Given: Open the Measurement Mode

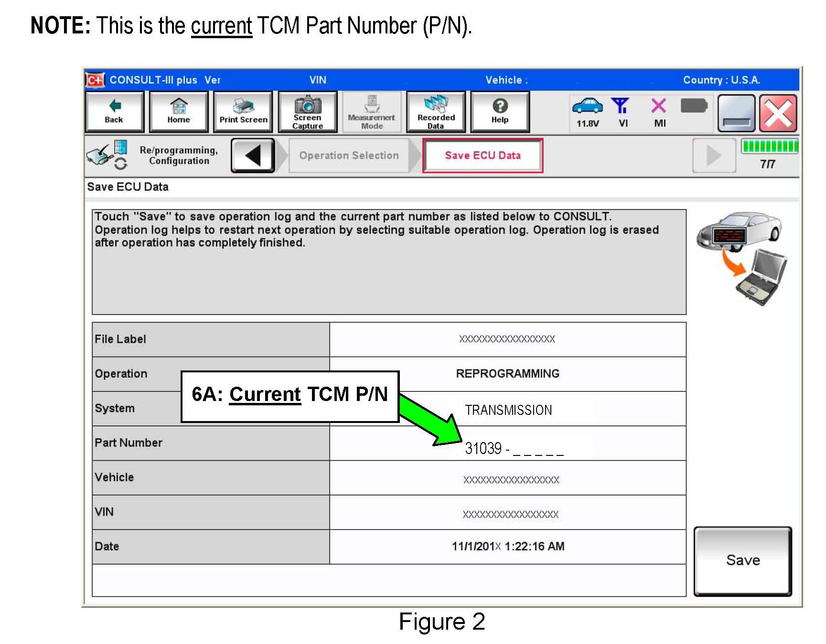Looking at the screenshot, I should click(371, 112).
